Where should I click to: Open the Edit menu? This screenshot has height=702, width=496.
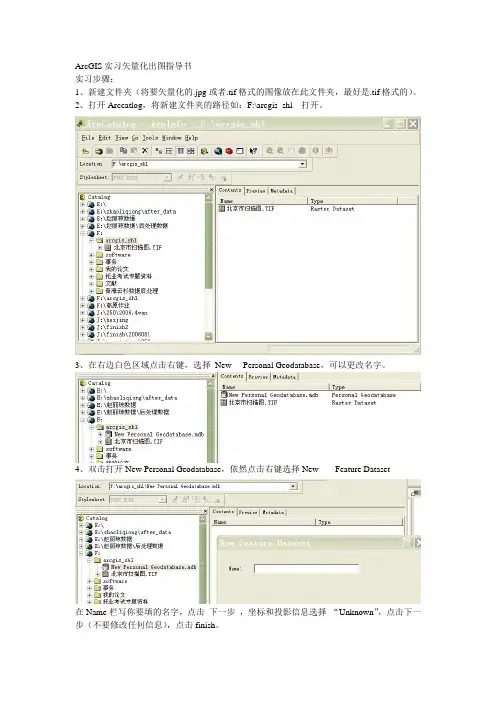[x=104, y=137]
